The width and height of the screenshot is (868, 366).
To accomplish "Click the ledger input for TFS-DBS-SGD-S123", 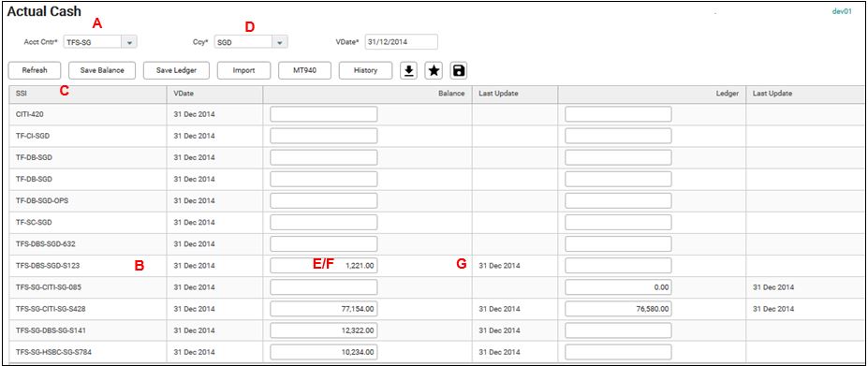I will [x=618, y=265].
